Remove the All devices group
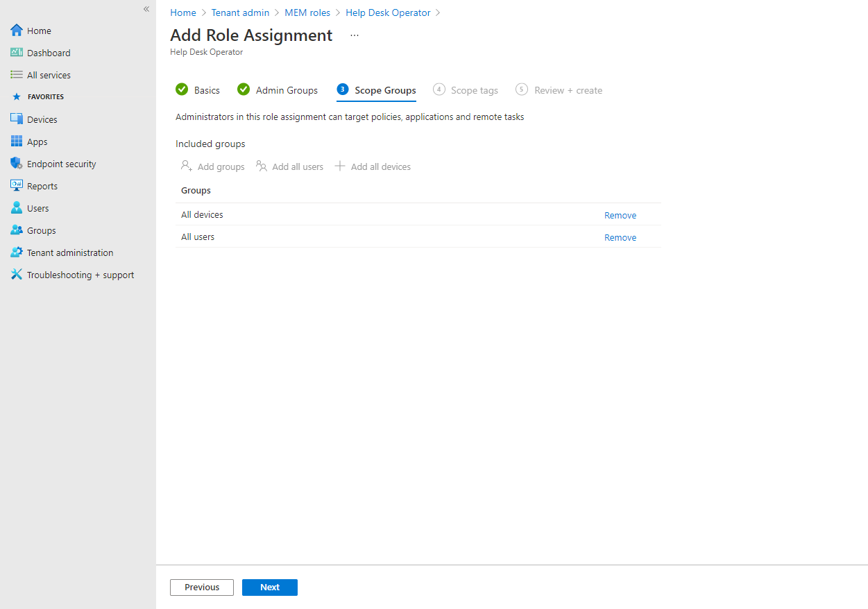The width and height of the screenshot is (868, 609). (620, 214)
